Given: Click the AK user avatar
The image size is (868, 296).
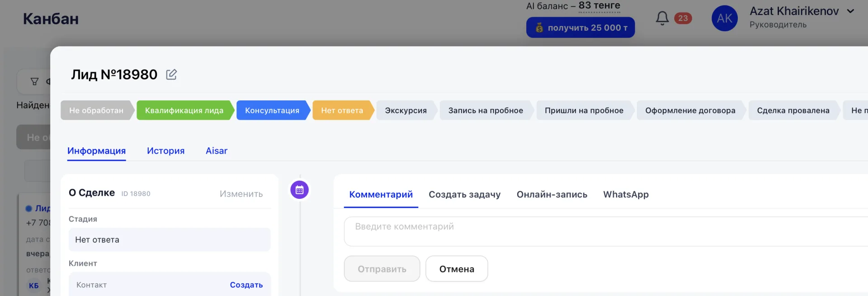Looking at the screenshot, I should tap(725, 18).
